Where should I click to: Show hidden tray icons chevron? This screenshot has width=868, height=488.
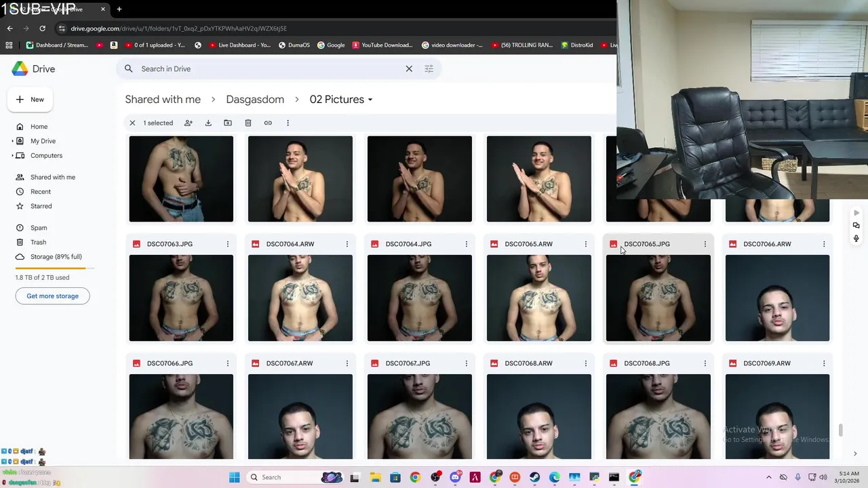coord(768,477)
